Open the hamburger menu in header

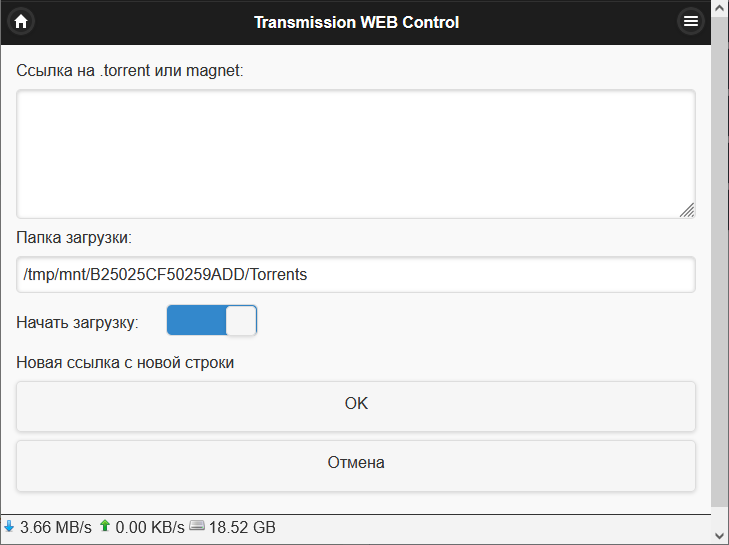click(691, 21)
